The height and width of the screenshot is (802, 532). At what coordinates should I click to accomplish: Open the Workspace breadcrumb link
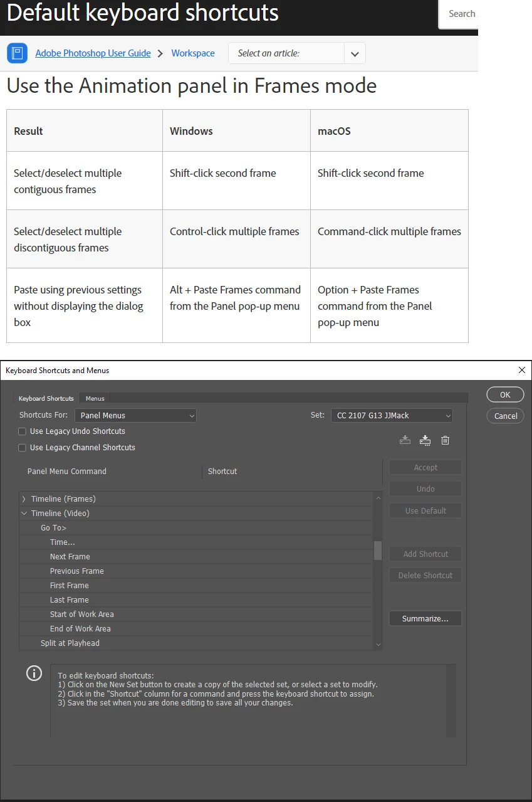pyautogui.click(x=193, y=53)
